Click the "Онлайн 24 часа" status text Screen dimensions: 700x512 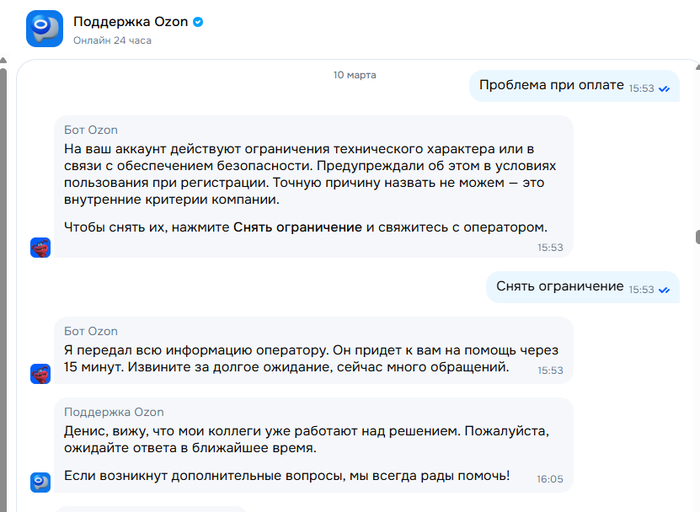(110, 41)
